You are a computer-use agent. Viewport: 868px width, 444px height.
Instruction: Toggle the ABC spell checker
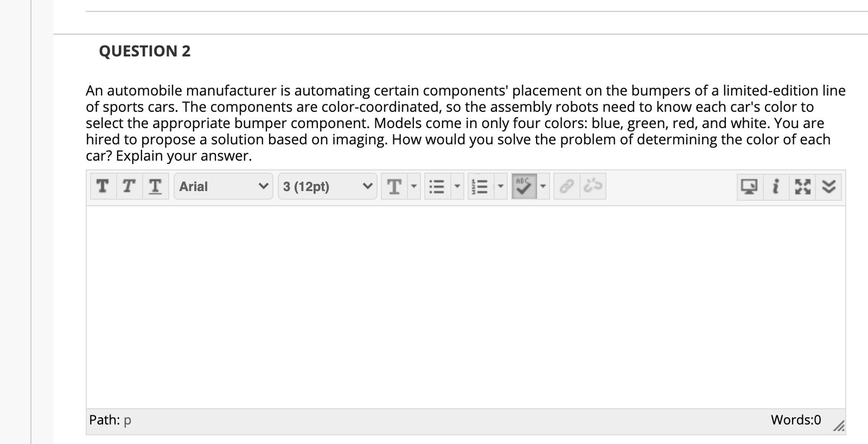pos(524,187)
